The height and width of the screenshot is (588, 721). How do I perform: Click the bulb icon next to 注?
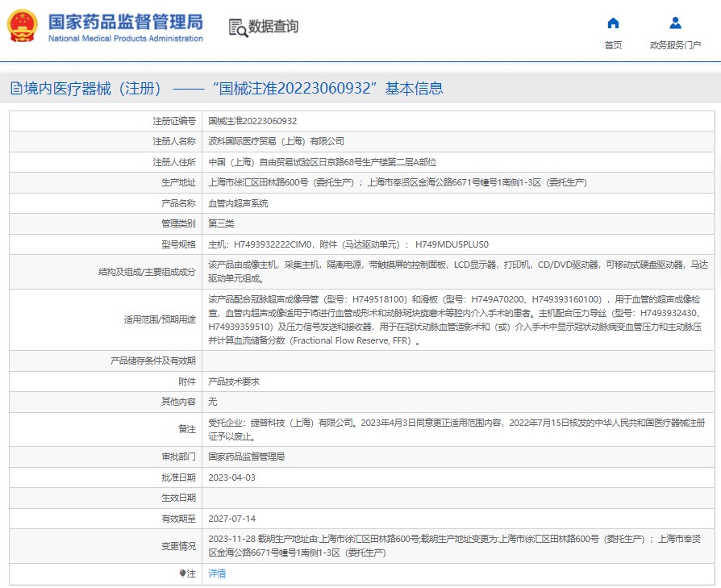(x=182, y=573)
